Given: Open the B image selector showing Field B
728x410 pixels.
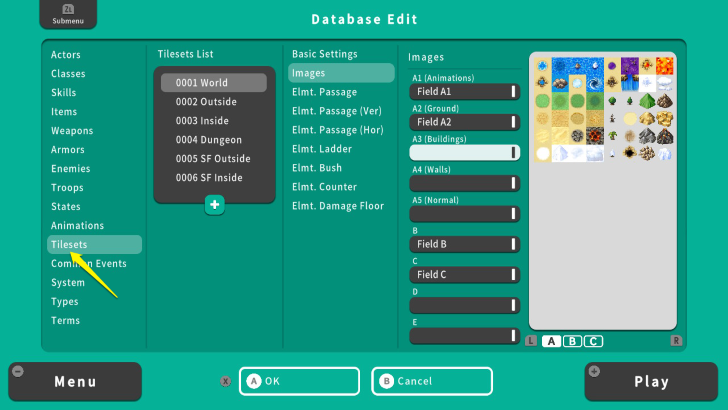Looking at the screenshot, I should pyautogui.click(x=464, y=244).
